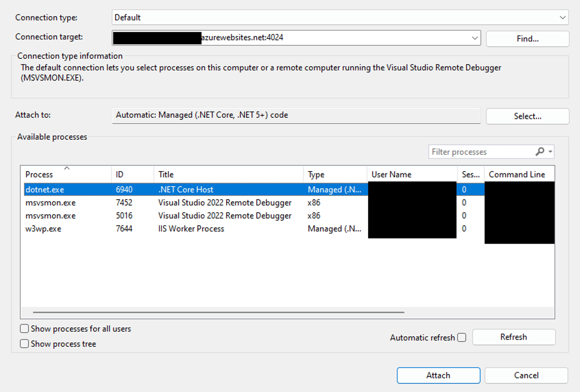Click the Find... button
The height and width of the screenshot is (392, 580).
click(x=527, y=38)
